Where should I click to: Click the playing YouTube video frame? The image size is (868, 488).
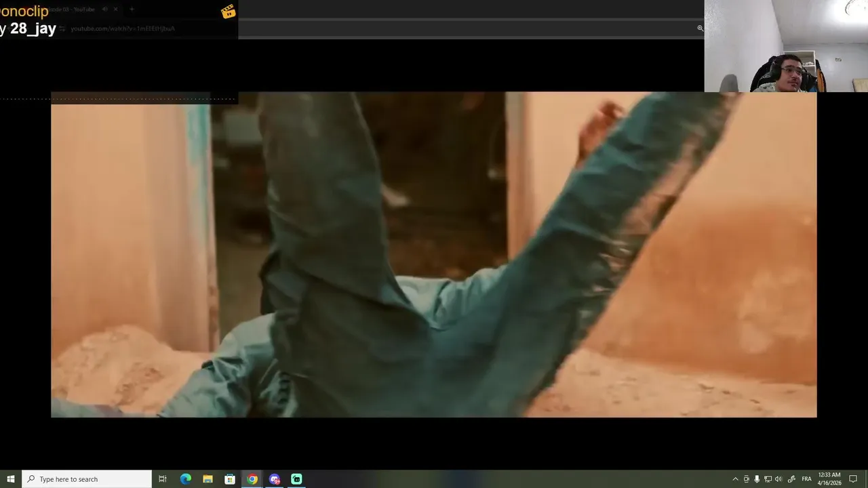[434, 255]
